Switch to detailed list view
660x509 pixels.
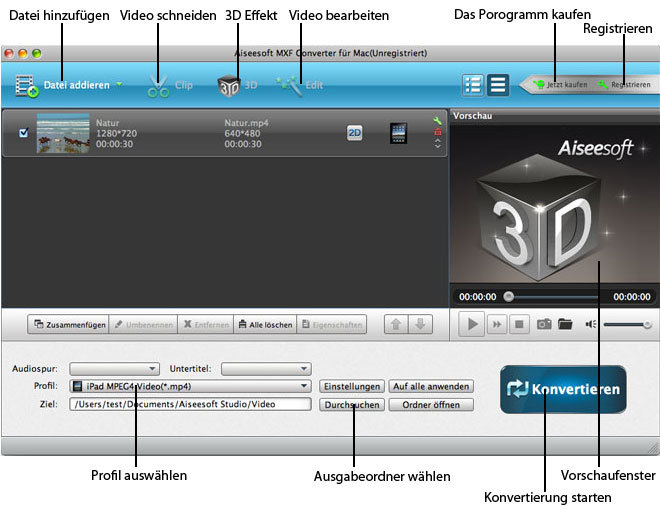(x=473, y=85)
